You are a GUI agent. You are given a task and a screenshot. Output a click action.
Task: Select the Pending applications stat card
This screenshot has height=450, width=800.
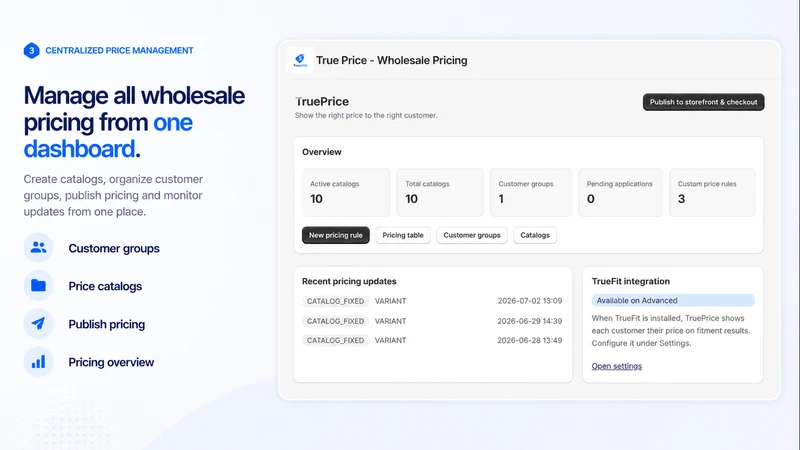(620, 193)
